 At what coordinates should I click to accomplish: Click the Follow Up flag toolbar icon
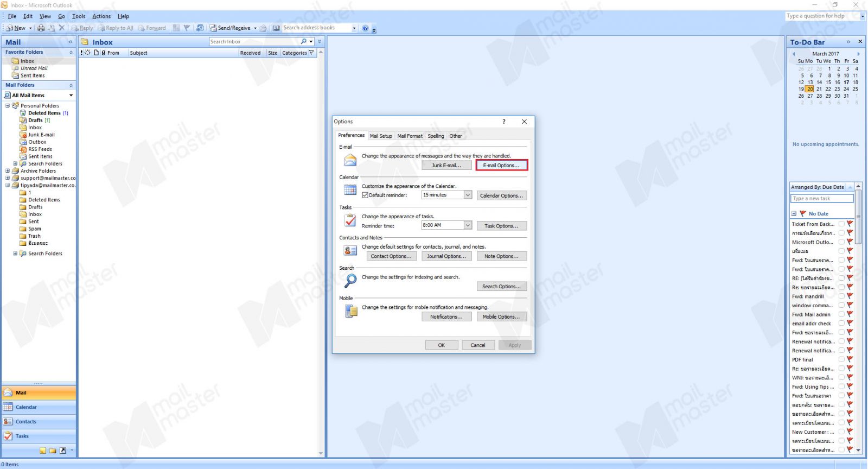pyautogui.click(x=187, y=28)
